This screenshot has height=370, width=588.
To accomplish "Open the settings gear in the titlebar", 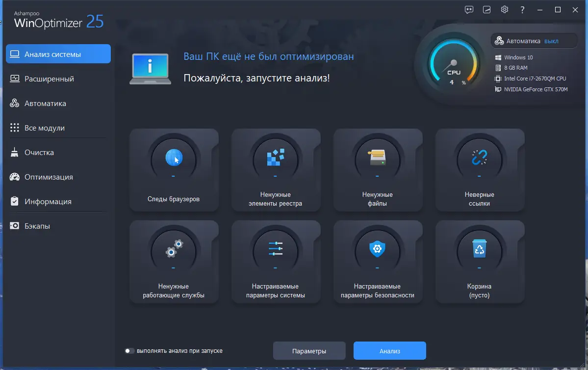I will 504,9.
